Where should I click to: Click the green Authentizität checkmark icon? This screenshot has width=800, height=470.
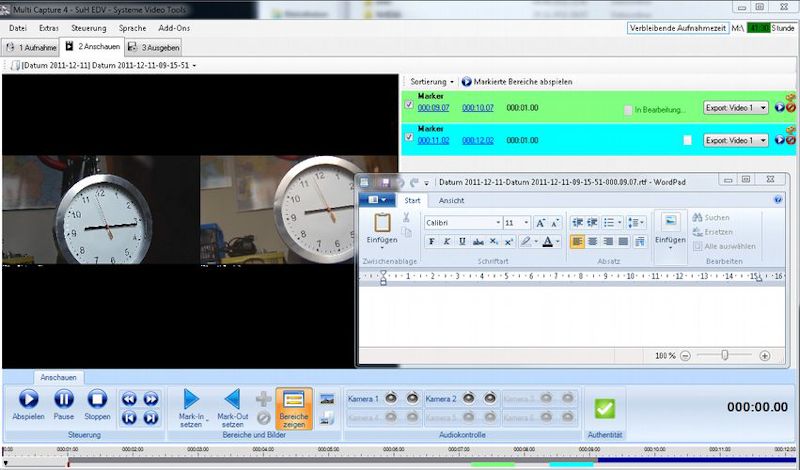(604, 408)
